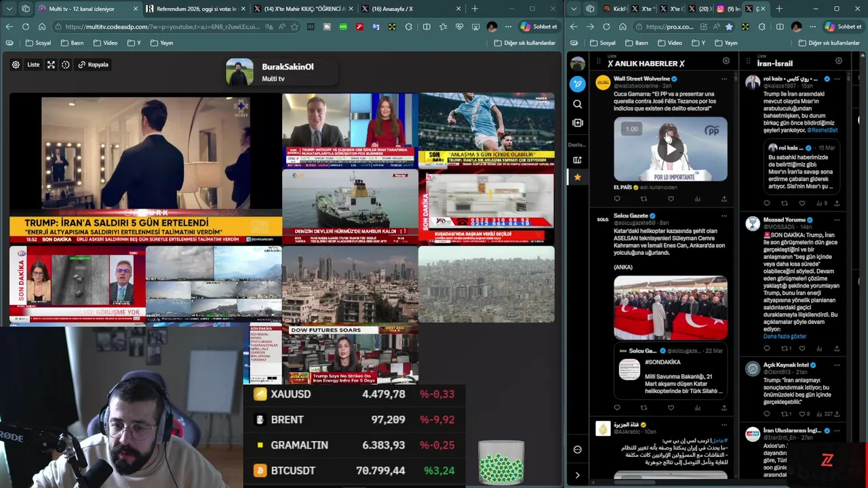The image size is (868, 488).
Task: Select the Dow Futures Soars channel tile
Action: point(350,354)
